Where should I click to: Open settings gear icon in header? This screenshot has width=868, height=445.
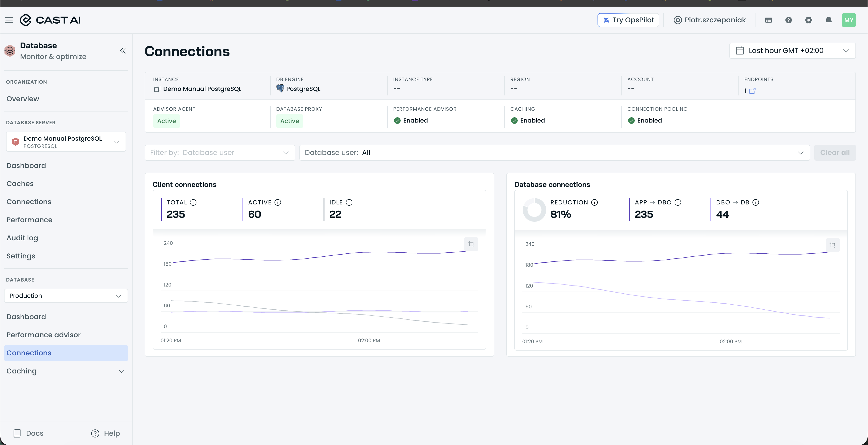(808, 20)
